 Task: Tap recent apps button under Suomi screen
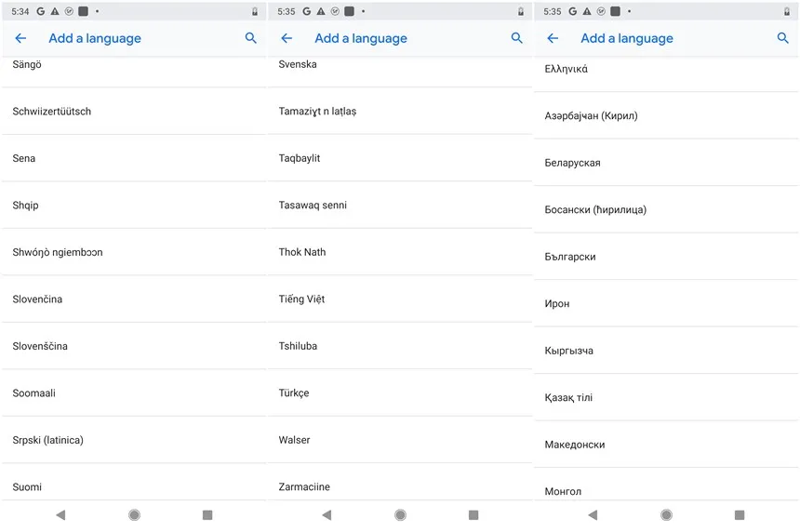[207, 515]
